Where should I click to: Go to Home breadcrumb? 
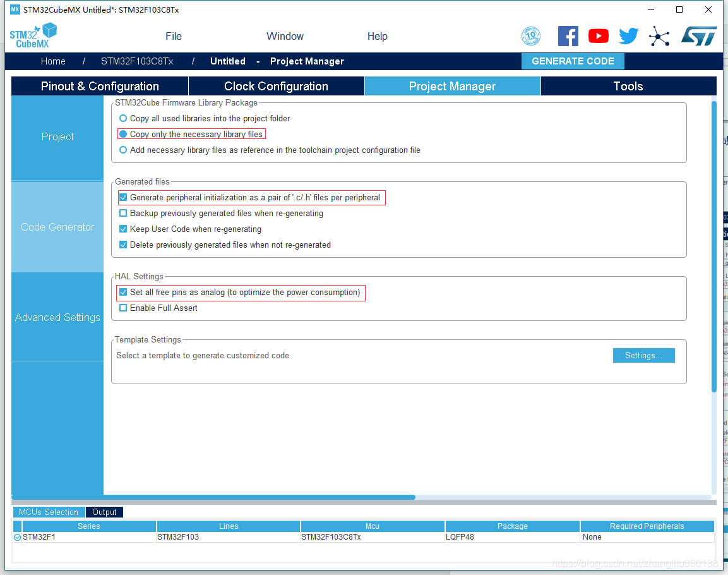click(x=53, y=61)
